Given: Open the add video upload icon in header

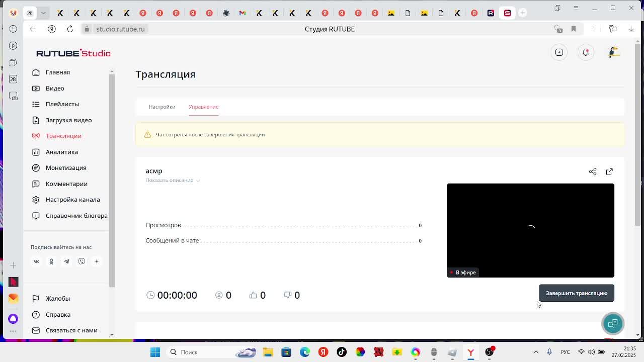Looking at the screenshot, I should coord(559,52).
